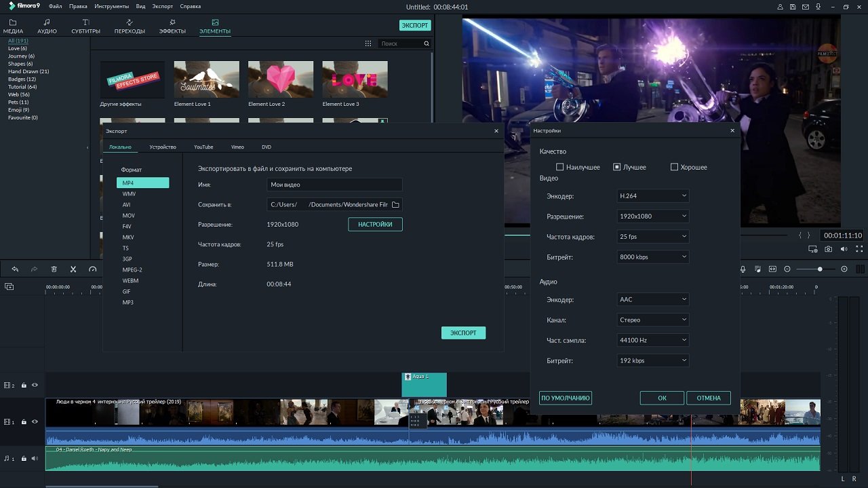This screenshot has height=488, width=868.
Task: Take a snapshot with the camera icon
Action: (828, 250)
